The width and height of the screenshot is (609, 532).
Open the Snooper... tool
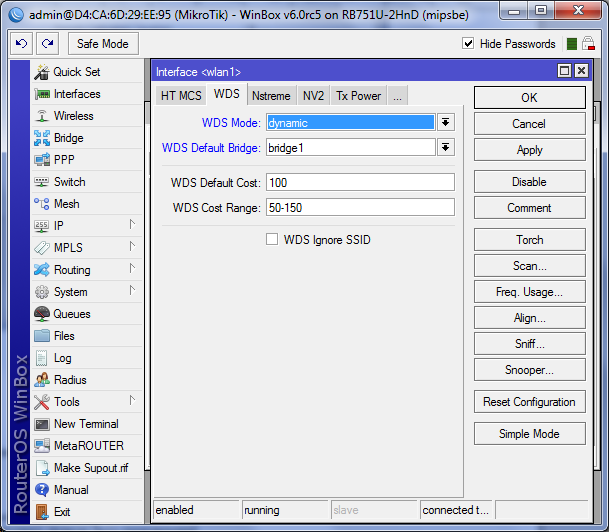click(x=529, y=370)
